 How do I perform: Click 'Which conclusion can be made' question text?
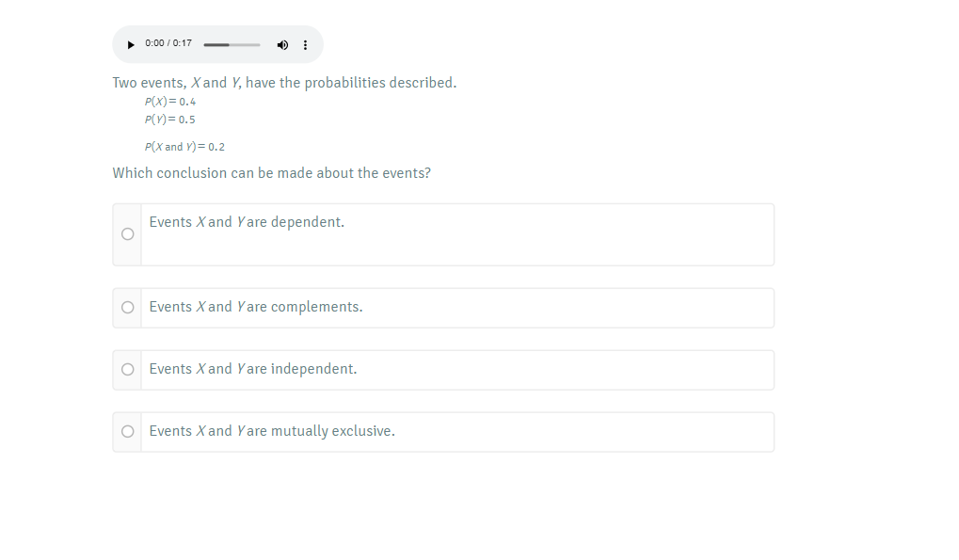pos(271,173)
